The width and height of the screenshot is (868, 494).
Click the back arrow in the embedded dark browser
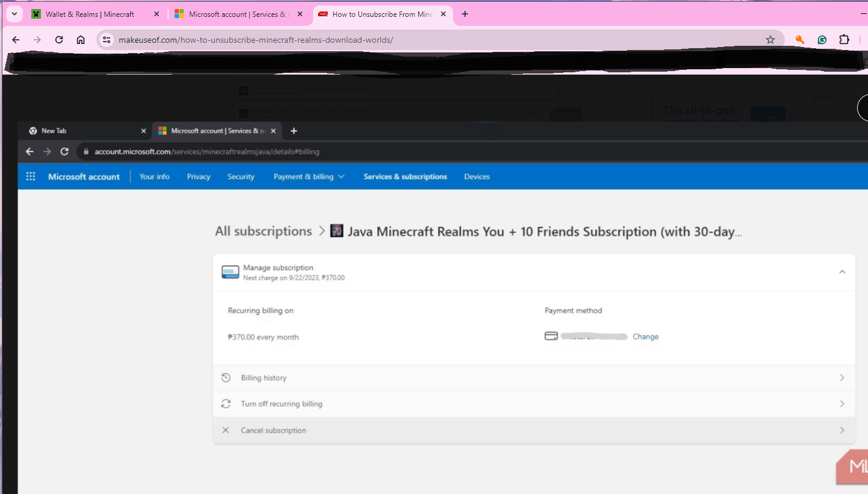pyautogui.click(x=30, y=151)
